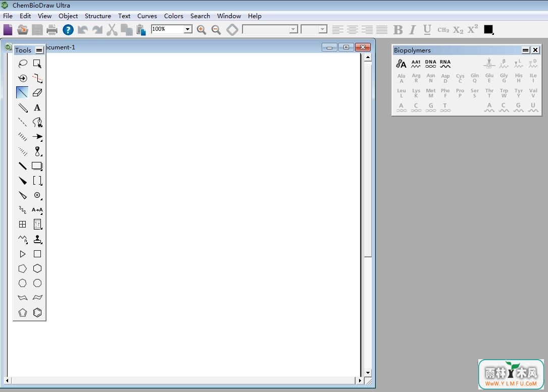Screen dimensions: 548x392
Task: Click the Help question mark button
Action: (68, 30)
